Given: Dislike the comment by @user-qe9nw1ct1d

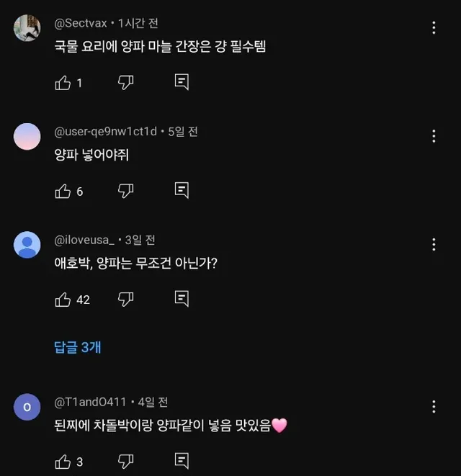Looking at the screenshot, I should [126, 191].
